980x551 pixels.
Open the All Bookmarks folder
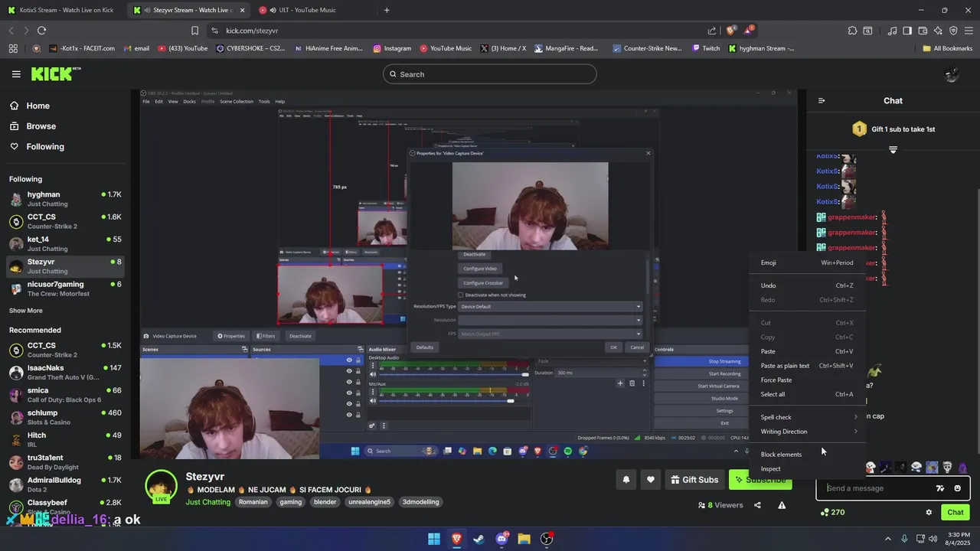pyautogui.click(x=948, y=48)
